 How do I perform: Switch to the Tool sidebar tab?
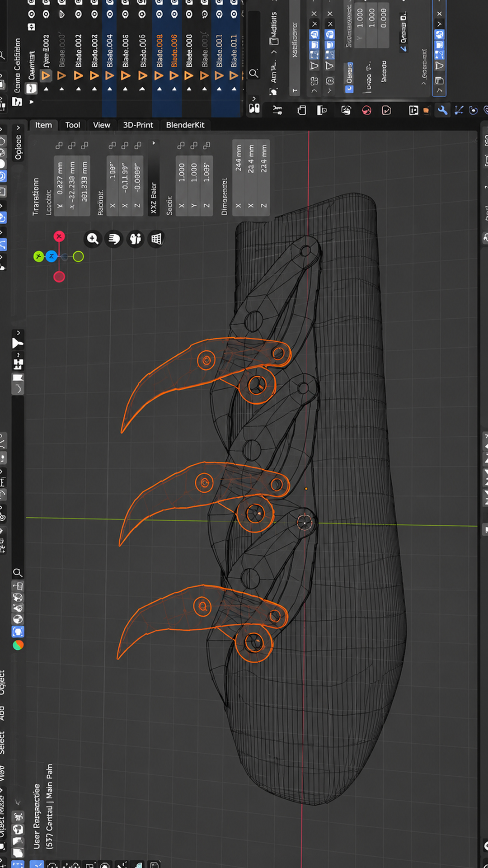coord(73,125)
